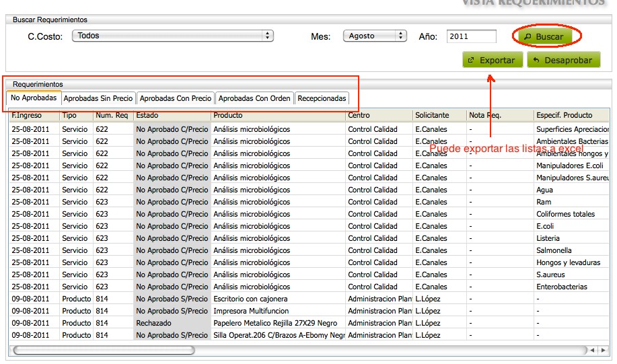Click the Coliformes totales cell
Image resolution: width=617 pixels, height=364 pixels.
(x=571, y=214)
